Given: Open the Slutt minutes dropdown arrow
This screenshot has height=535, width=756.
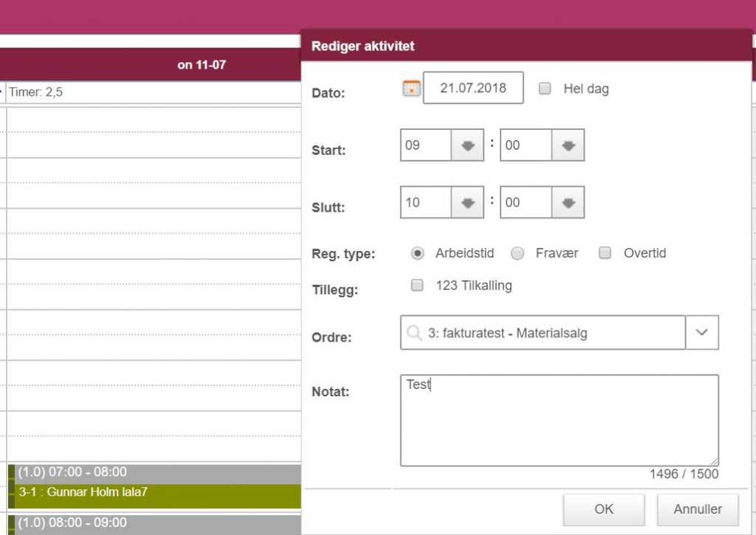Looking at the screenshot, I should point(568,202).
